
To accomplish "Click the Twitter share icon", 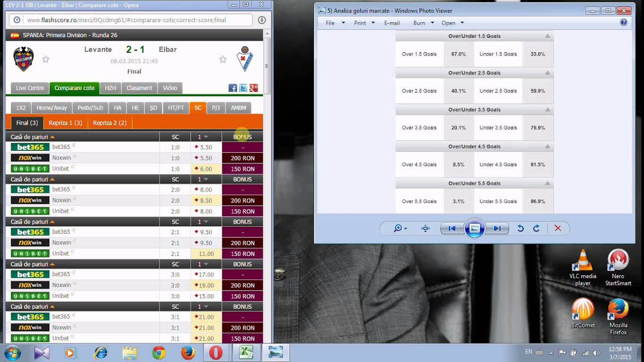I will tap(243, 88).
